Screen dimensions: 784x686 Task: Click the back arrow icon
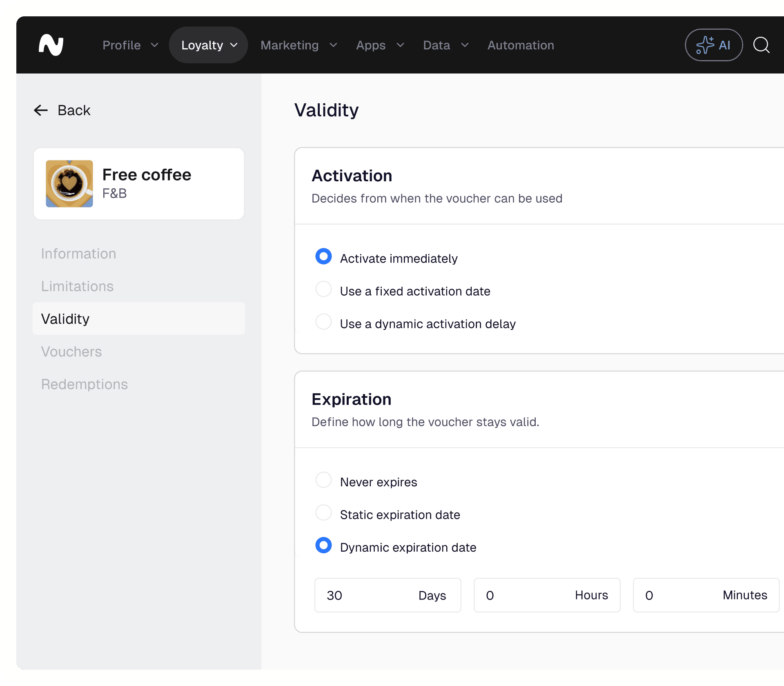pyautogui.click(x=41, y=110)
